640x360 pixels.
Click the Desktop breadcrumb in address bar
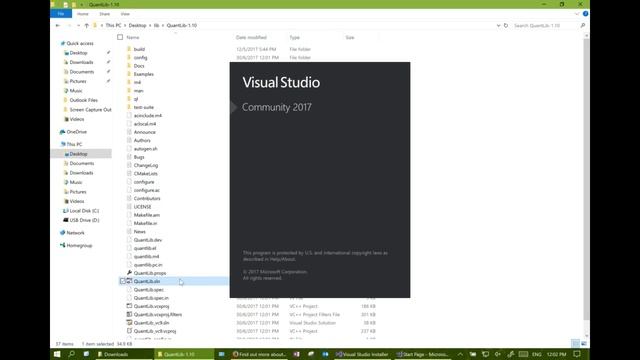tap(137, 25)
